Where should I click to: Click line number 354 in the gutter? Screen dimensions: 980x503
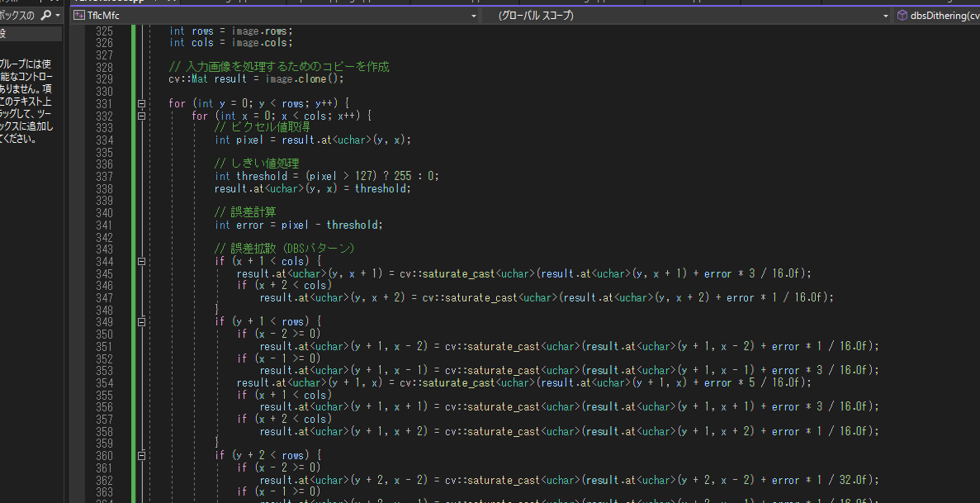pyautogui.click(x=104, y=383)
